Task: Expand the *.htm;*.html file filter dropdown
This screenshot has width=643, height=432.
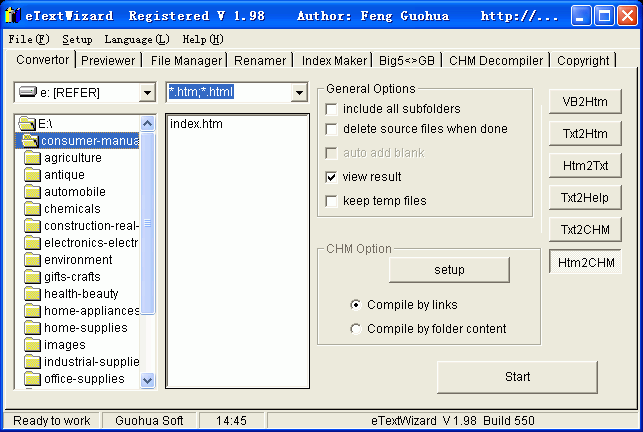Action: (x=299, y=93)
